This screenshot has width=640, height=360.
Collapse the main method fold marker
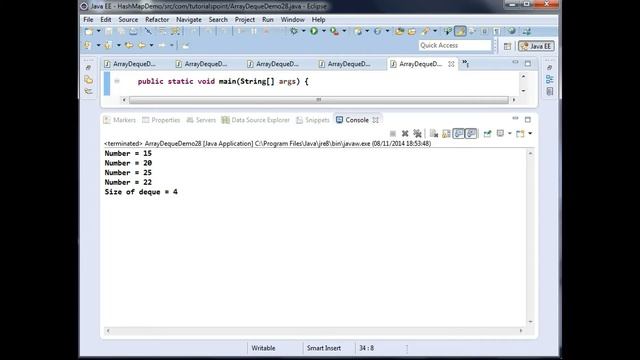click(x=117, y=81)
